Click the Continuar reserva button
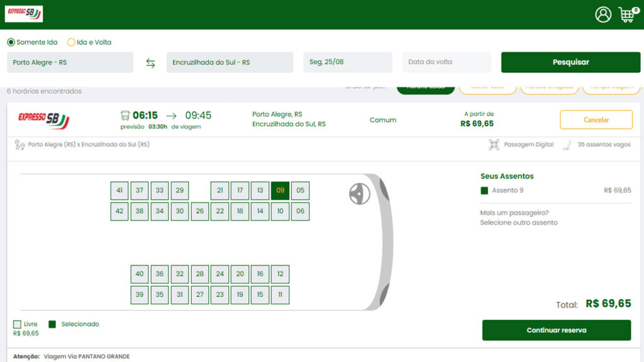The image size is (644, 362). pos(557,330)
